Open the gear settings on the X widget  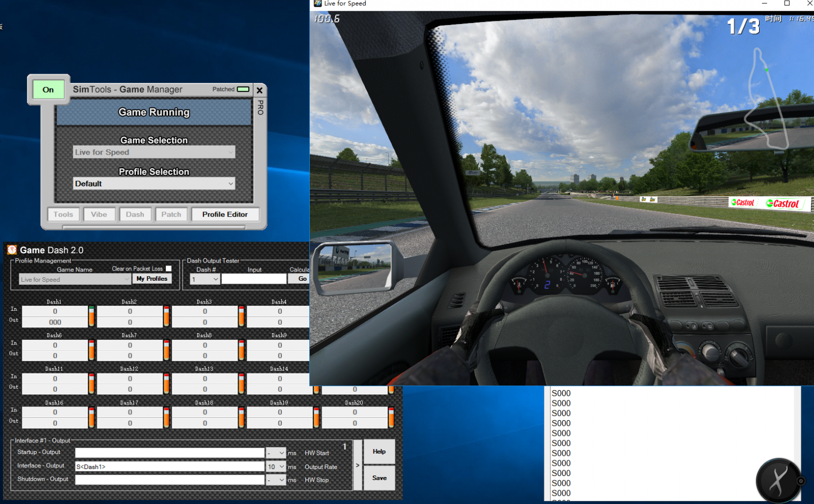point(801,481)
